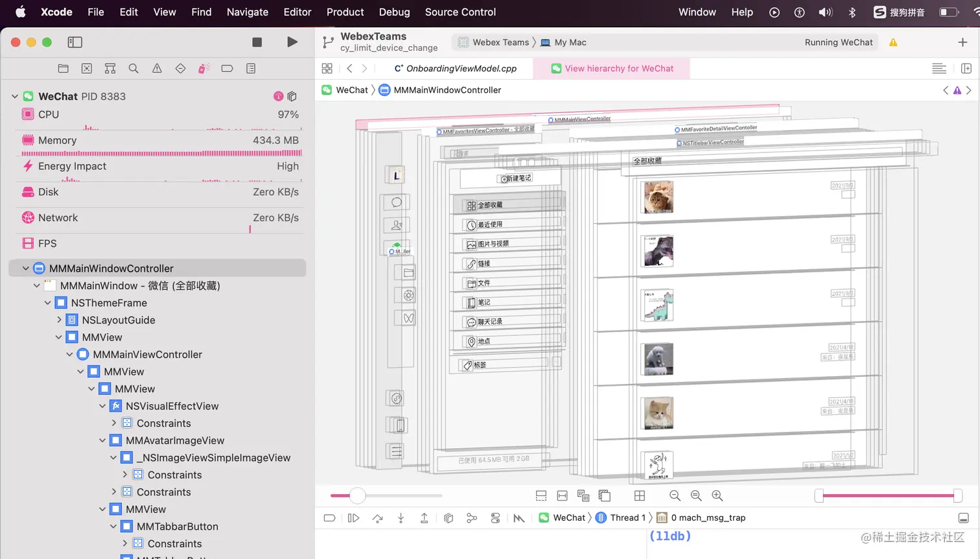The width and height of the screenshot is (980, 559).
Task: Adjust the left handle of the range slider
Action: pos(819,495)
